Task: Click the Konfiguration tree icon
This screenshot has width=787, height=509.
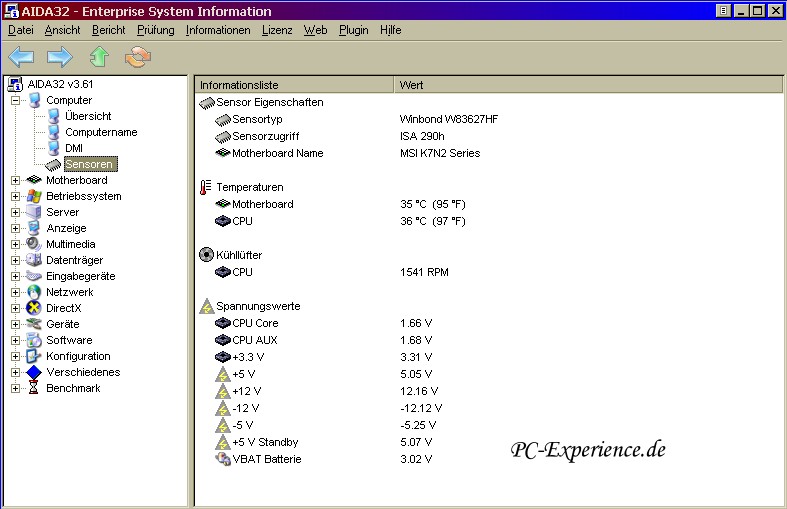Action: click(34, 356)
